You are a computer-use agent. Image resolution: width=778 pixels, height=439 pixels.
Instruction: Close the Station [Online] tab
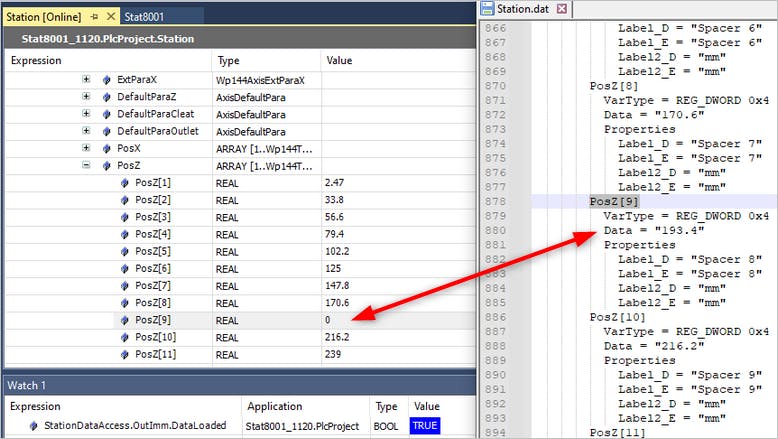tap(110, 16)
